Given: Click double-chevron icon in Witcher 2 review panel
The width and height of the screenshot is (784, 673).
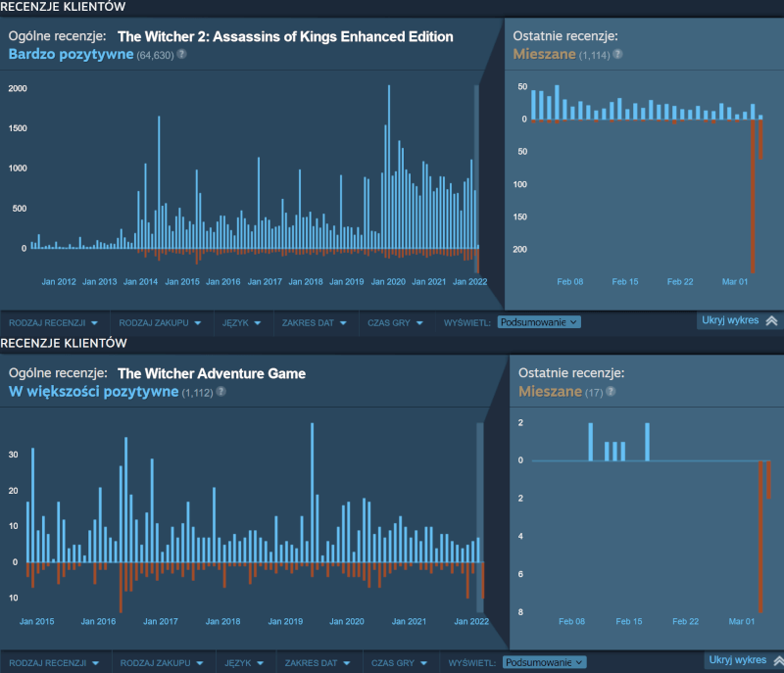Looking at the screenshot, I should click(x=770, y=320).
